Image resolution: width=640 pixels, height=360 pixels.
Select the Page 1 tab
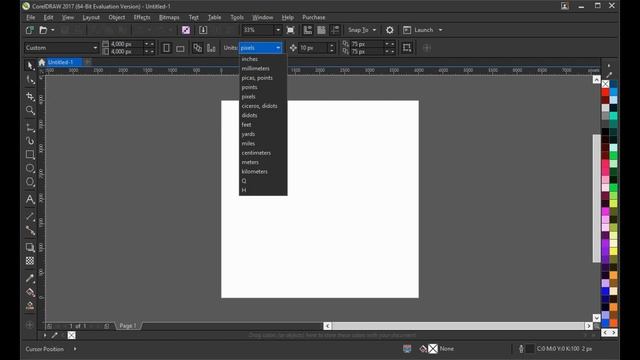point(128,326)
